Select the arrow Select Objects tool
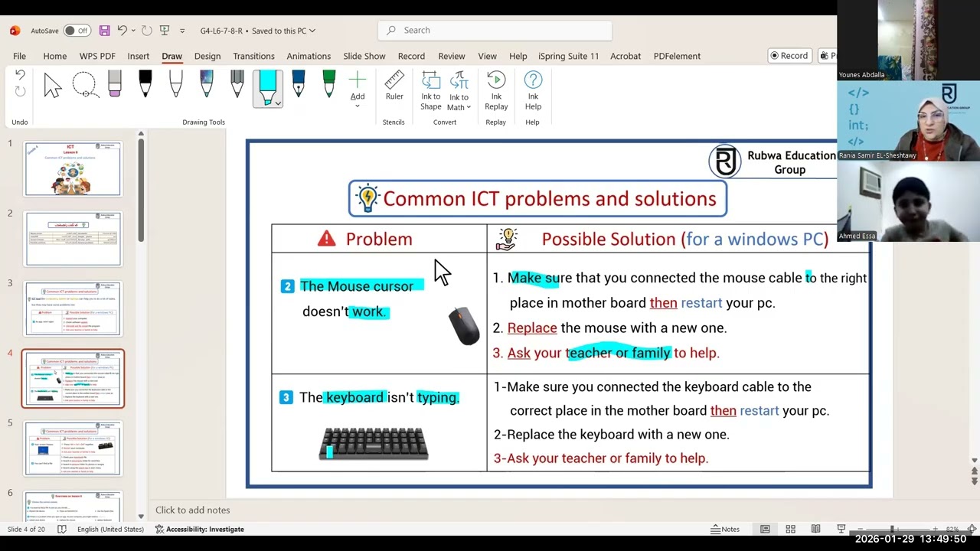This screenshot has height=551, width=980. [x=53, y=85]
